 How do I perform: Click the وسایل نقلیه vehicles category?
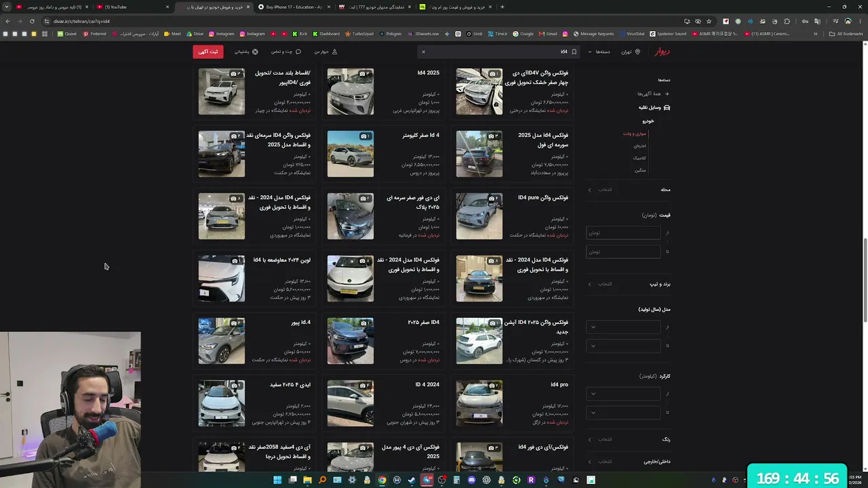tap(654, 107)
